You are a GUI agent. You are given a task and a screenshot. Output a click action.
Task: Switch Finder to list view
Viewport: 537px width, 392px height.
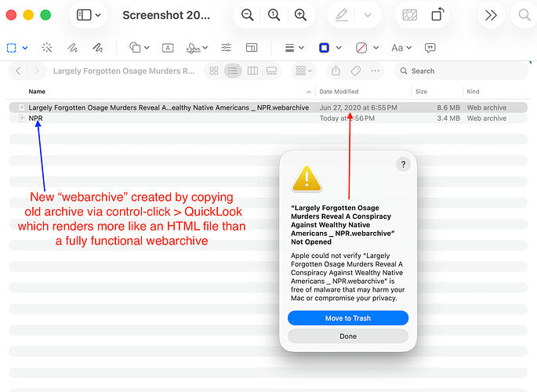point(233,71)
